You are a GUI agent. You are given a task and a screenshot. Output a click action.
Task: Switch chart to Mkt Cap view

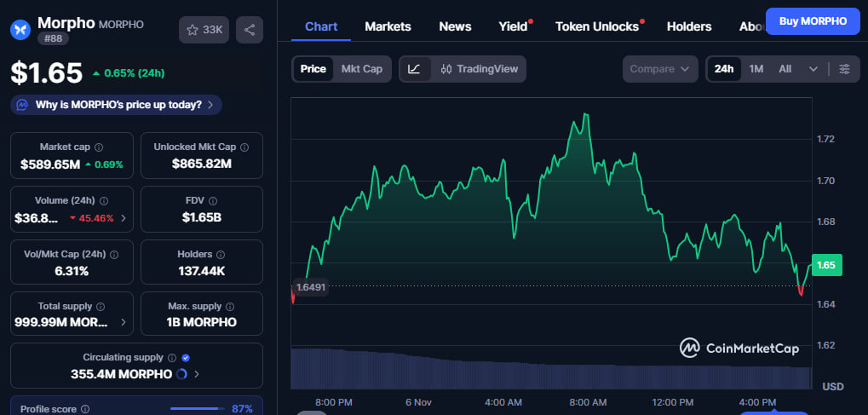coord(361,69)
